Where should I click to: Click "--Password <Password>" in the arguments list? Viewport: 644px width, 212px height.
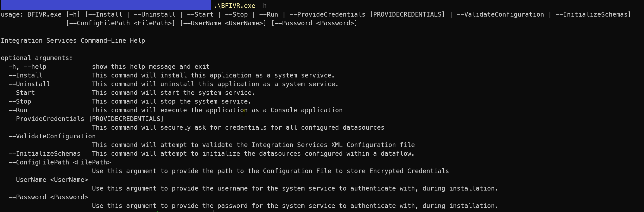point(48,197)
